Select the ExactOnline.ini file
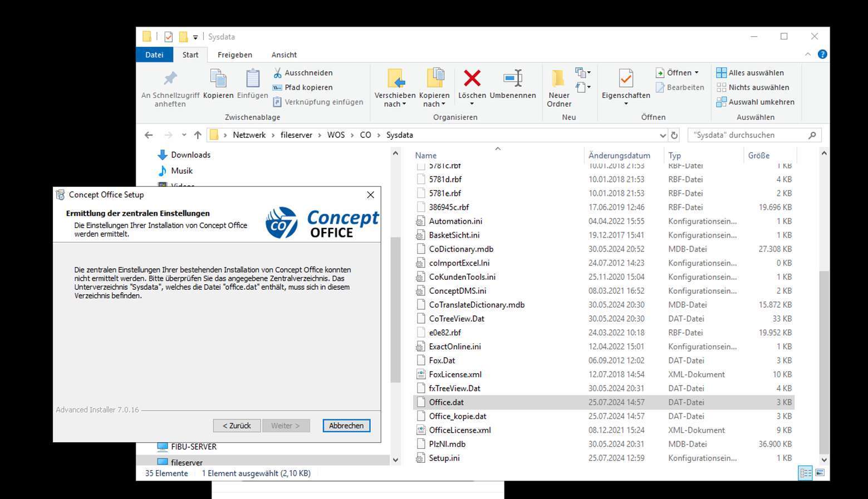The height and width of the screenshot is (499, 868). tap(455, 347)
